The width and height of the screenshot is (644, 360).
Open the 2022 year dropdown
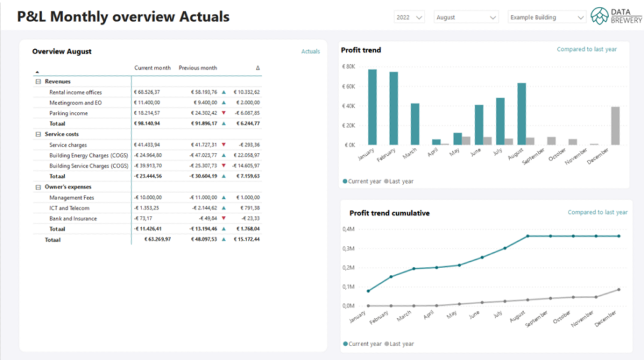click(x=409, y=18)
